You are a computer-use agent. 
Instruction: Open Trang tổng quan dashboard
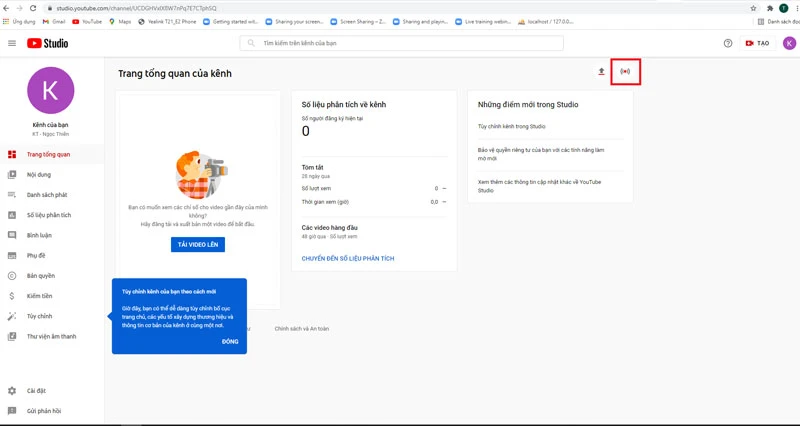point(52,155)
